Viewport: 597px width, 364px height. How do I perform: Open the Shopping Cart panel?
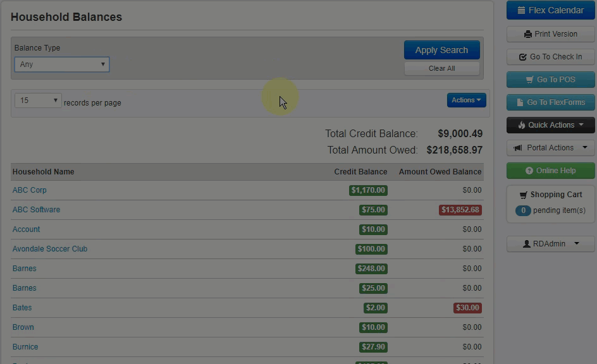tap(550, 195)
